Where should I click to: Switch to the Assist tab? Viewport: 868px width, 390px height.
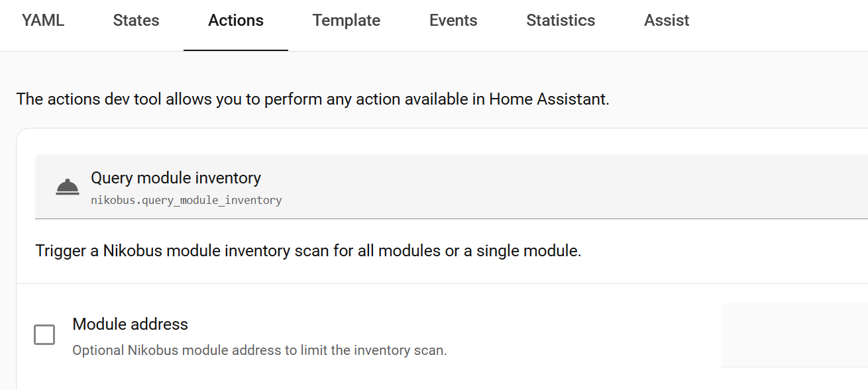pyautogui.click(x=667, y=21)
